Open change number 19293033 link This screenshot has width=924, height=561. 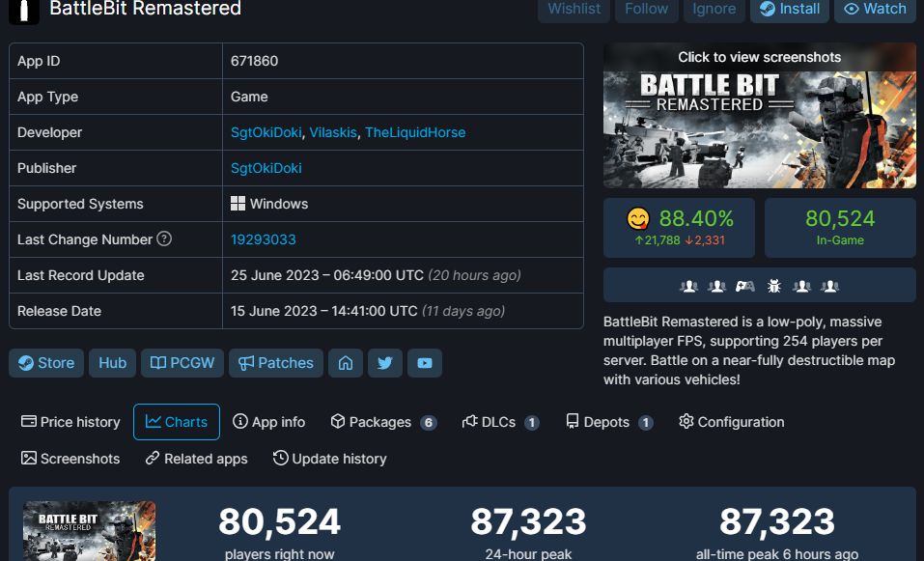264,239
